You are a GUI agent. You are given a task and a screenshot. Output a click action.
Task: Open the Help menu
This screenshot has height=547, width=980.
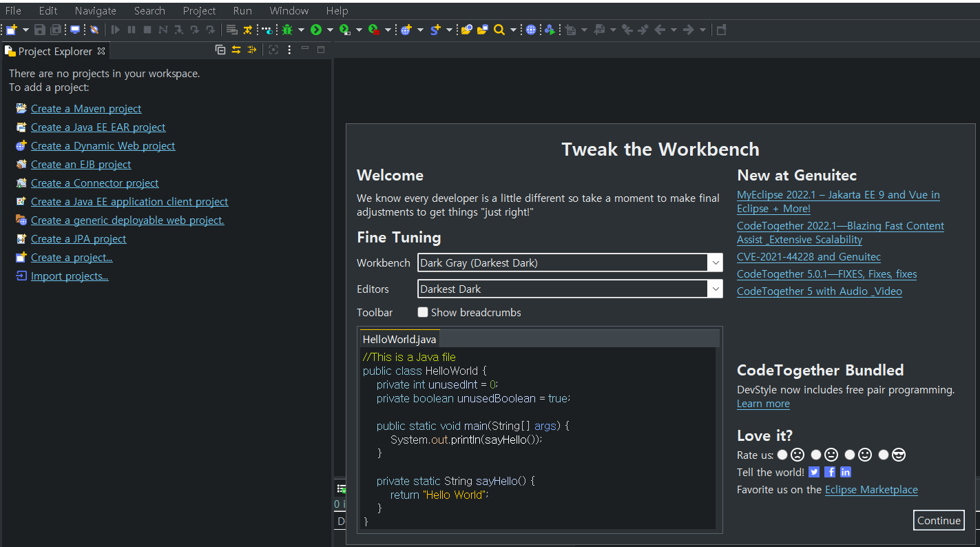[x=337, y=10]
